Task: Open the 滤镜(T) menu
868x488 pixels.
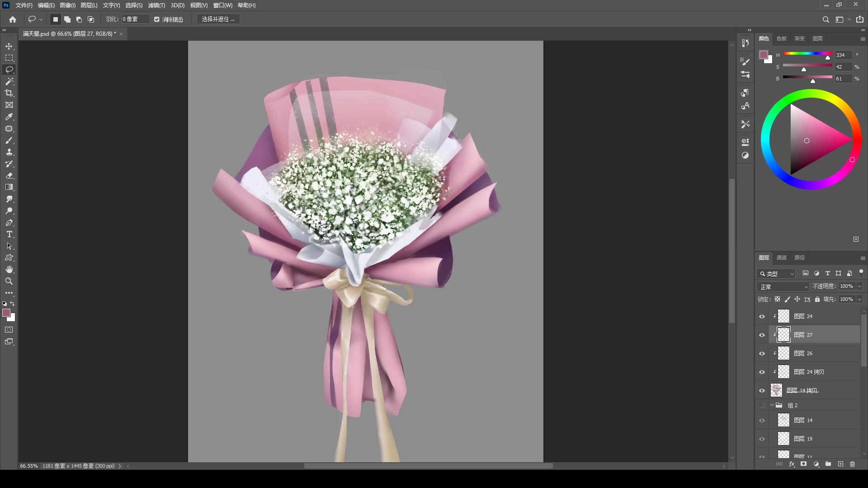Action: point(156,5)
